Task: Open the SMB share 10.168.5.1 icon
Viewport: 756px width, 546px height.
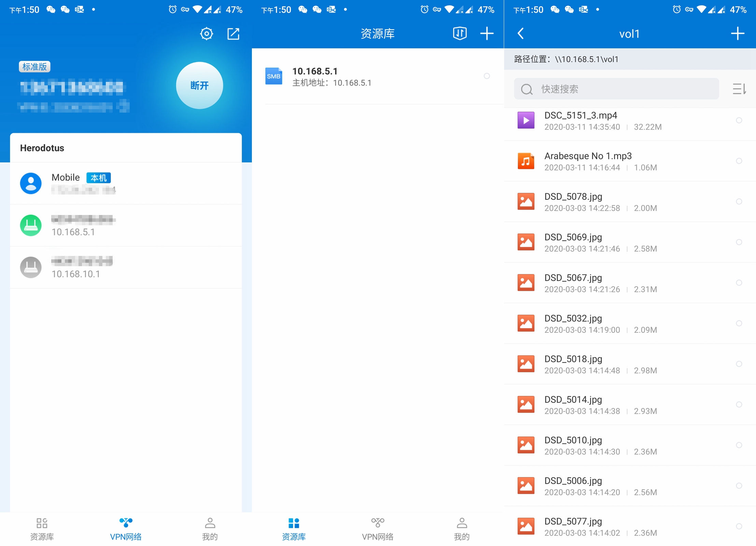Action: coord(274,76)
